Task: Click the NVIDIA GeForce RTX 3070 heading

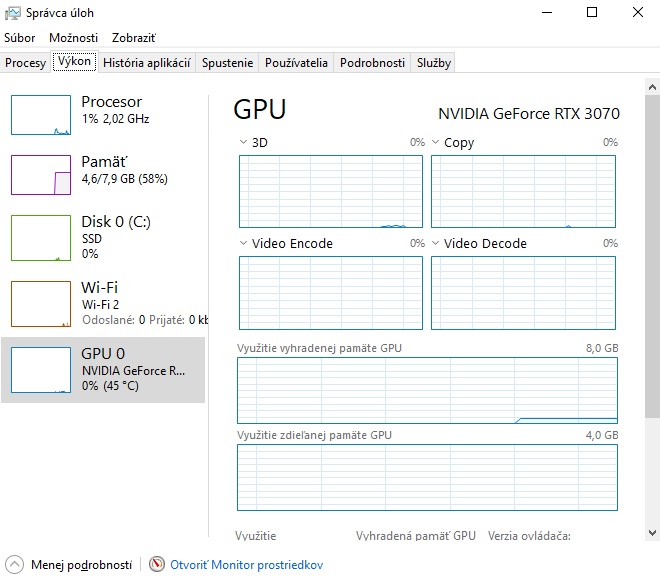Action: (x=529, y=114)
